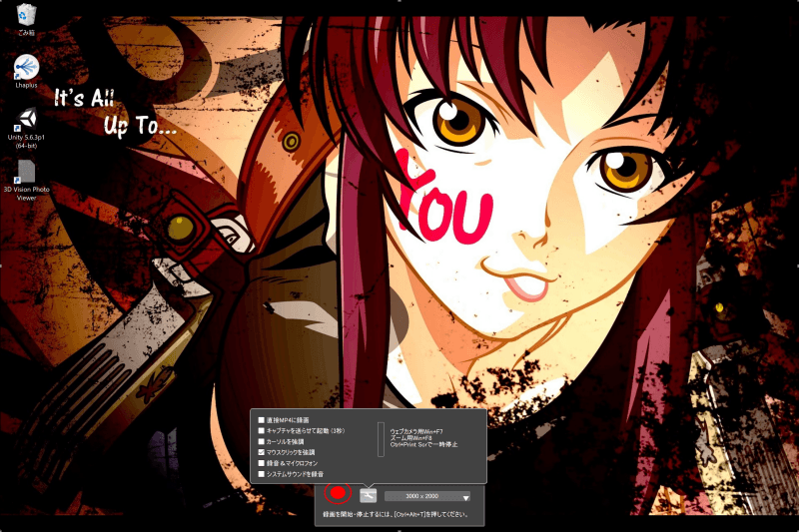Enable delayed capture start (3秒) checkbox
Image resolution: width=799 pixels, height=532 pixels.
262,431
